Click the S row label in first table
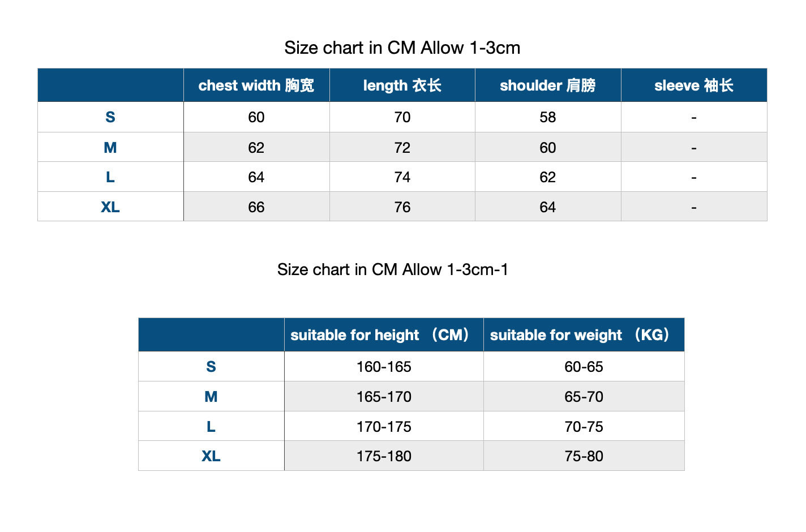Image resolution: width=806 pixels, height=532 pixels. (x=110, y=117)
